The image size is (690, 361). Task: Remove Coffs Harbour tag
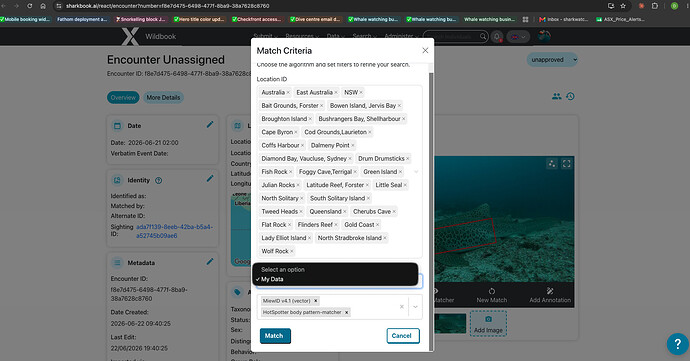coord(302,145)
